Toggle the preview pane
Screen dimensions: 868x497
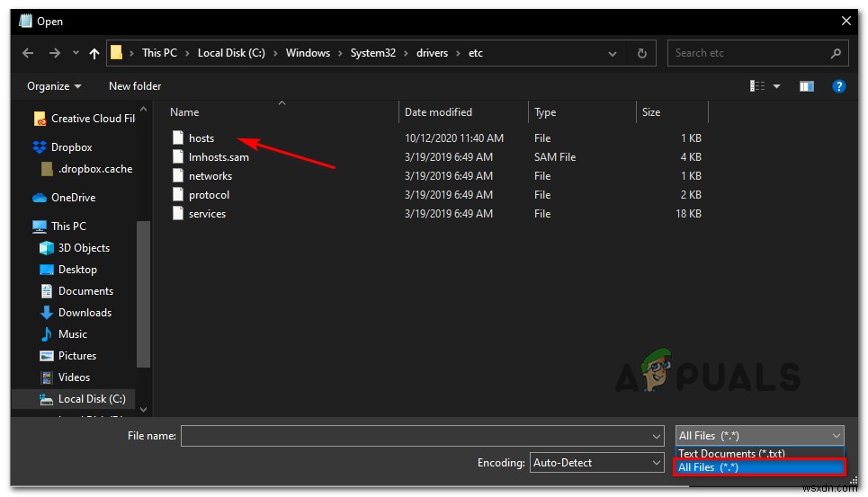807,86
